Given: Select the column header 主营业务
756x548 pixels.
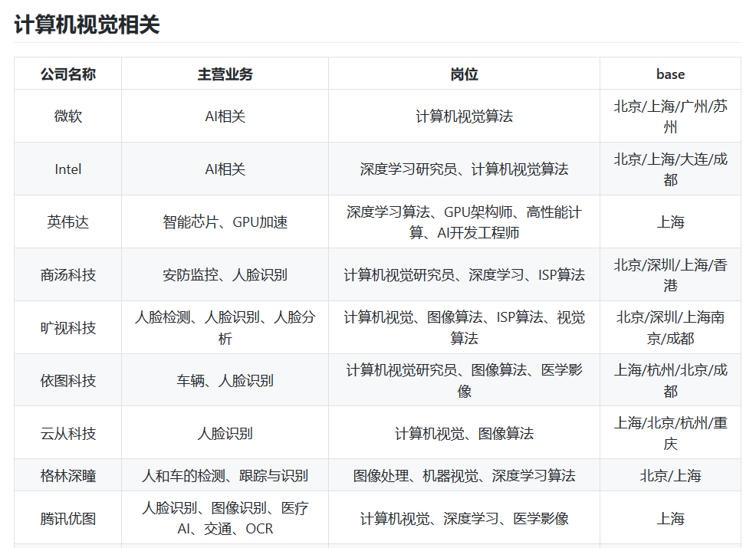Looking at the screenshot, I should (x=225, y=74).
